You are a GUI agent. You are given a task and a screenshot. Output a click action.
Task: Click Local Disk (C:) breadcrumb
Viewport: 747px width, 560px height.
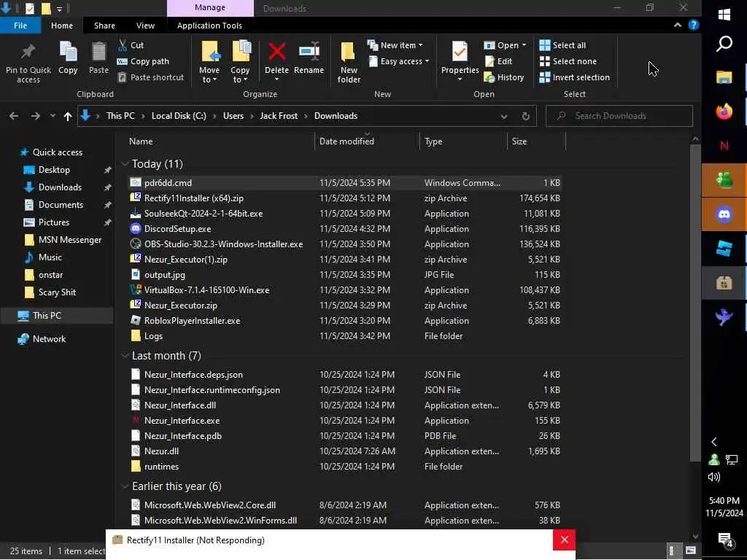[179, 116]
